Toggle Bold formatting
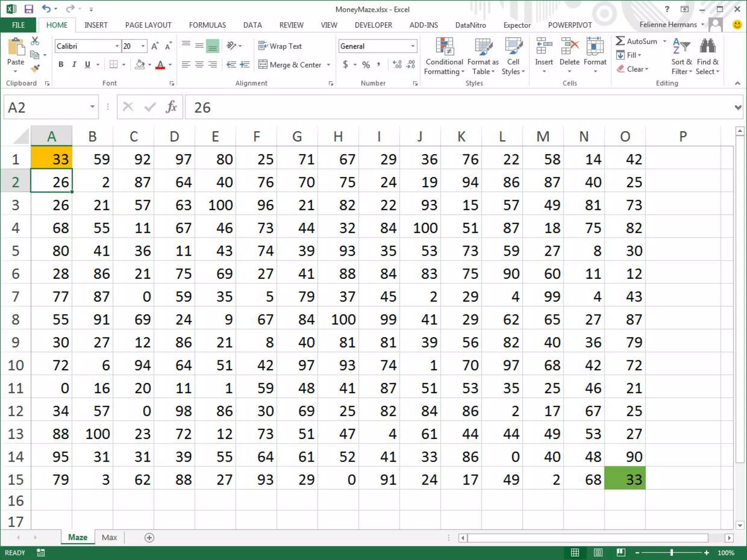Viewport: 747px width, 560px height. pos(61,65)
